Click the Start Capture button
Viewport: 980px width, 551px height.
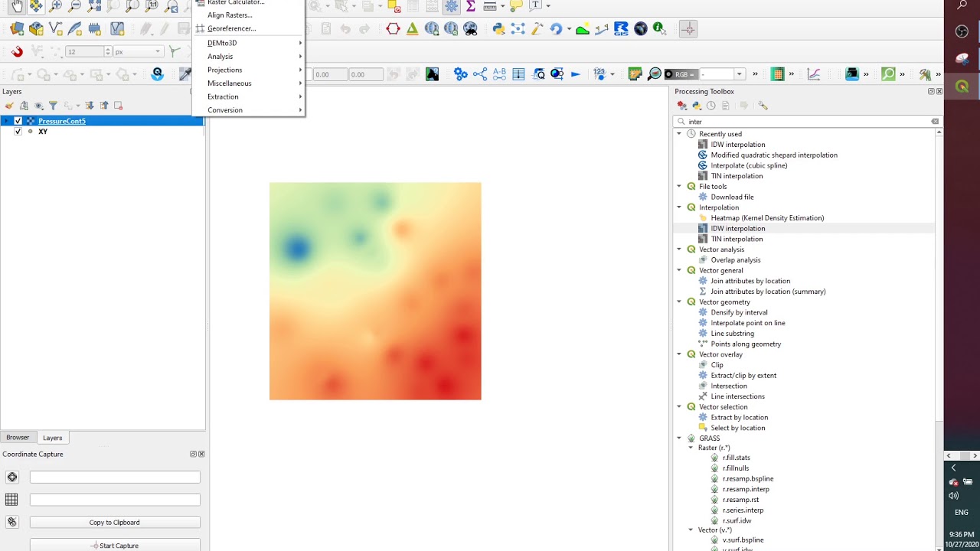tap(115, 546)
